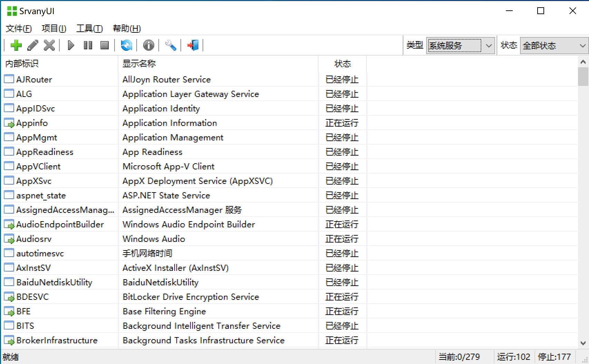Click the ALG service icon
Image resolution: width=589 pixels, height=364 pixels.
(x=9, y=94)
